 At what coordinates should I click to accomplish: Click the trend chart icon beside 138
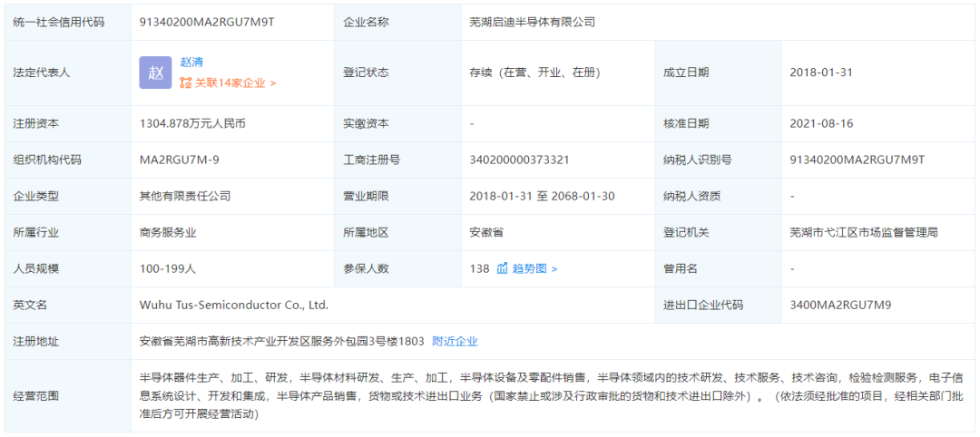click(502, 268)
